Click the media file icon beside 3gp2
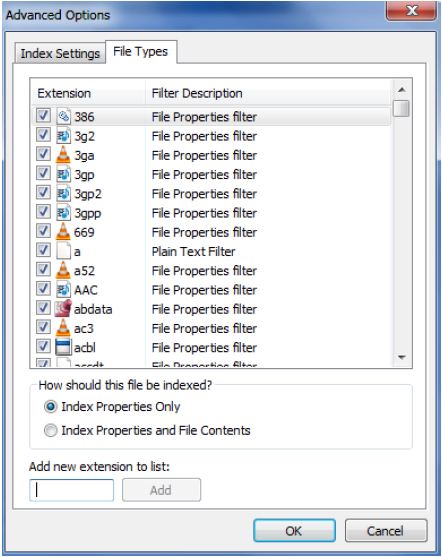The height and width of the screenshot is (557, 442). click(64, 193)
